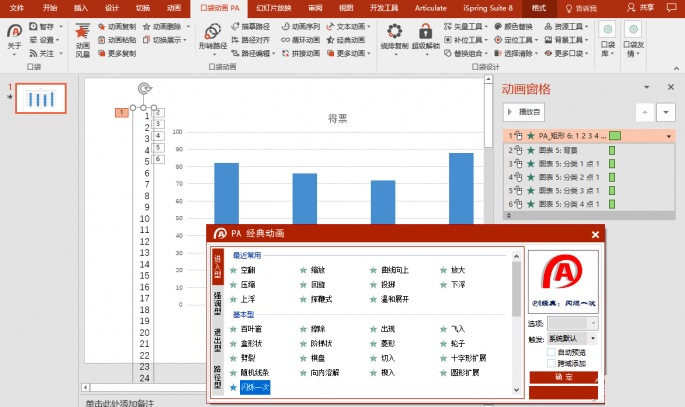Open the 触发 系统默认 dropdown

572,339
